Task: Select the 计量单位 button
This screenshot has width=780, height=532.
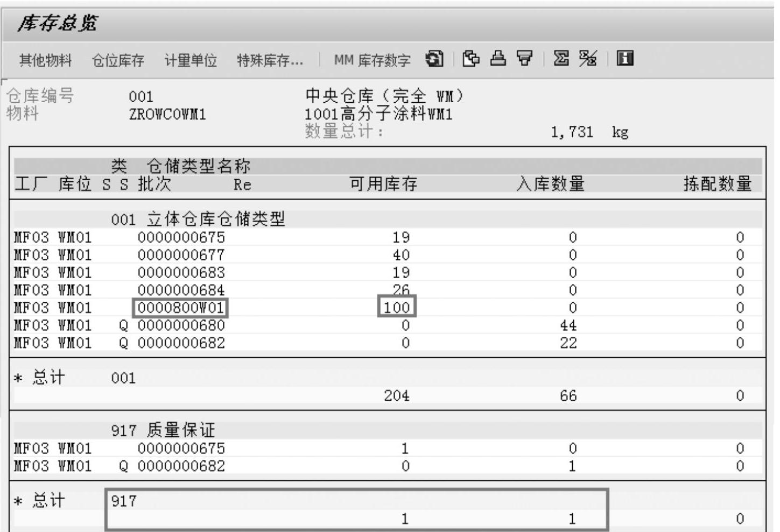Action: click(x=191, y=60)
